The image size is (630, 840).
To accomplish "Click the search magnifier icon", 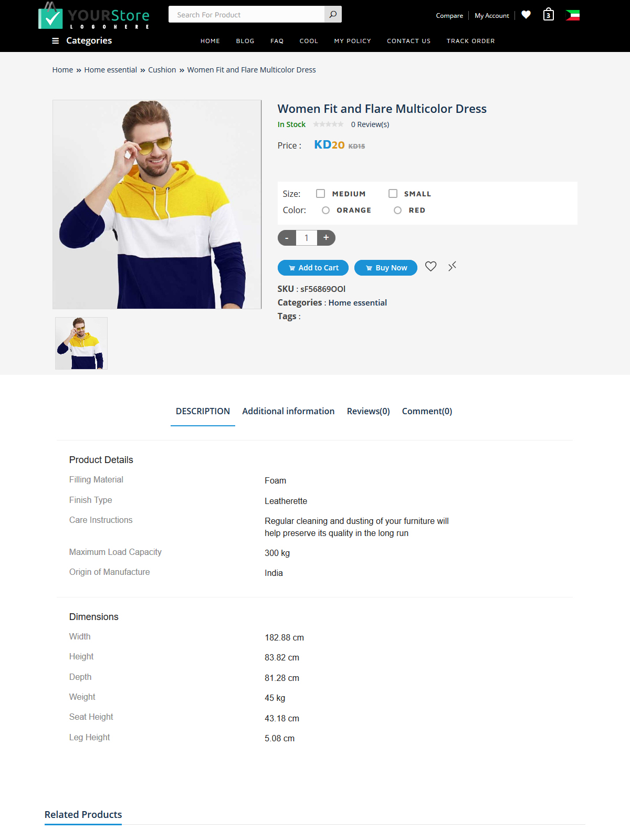I will 333,14.
